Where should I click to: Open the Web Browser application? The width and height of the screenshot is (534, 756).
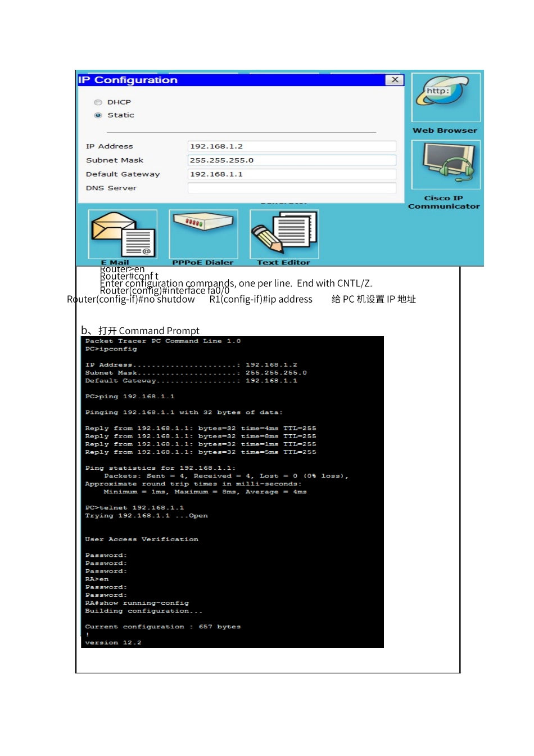coord(446,97)
